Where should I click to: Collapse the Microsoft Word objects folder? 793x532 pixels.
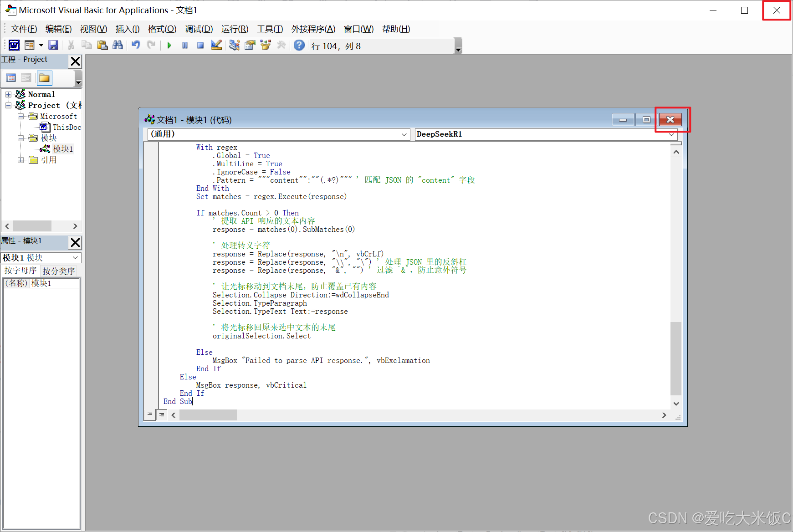coord(20,117)
